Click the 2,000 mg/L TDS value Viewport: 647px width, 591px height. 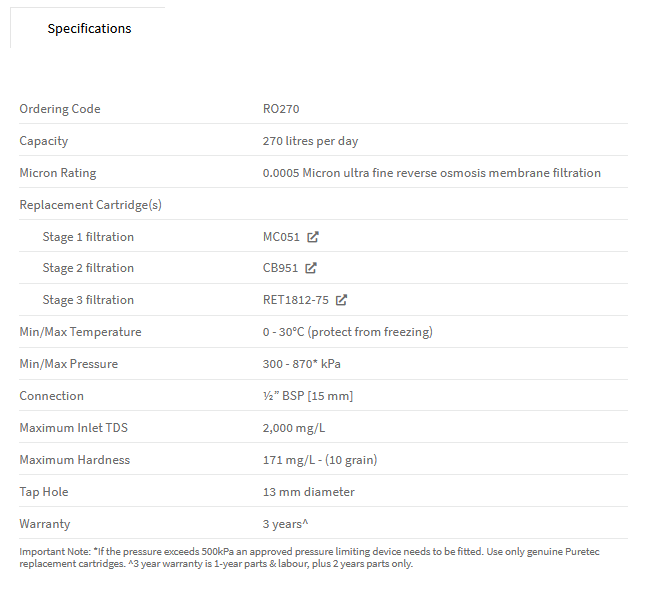click(294, 428)
